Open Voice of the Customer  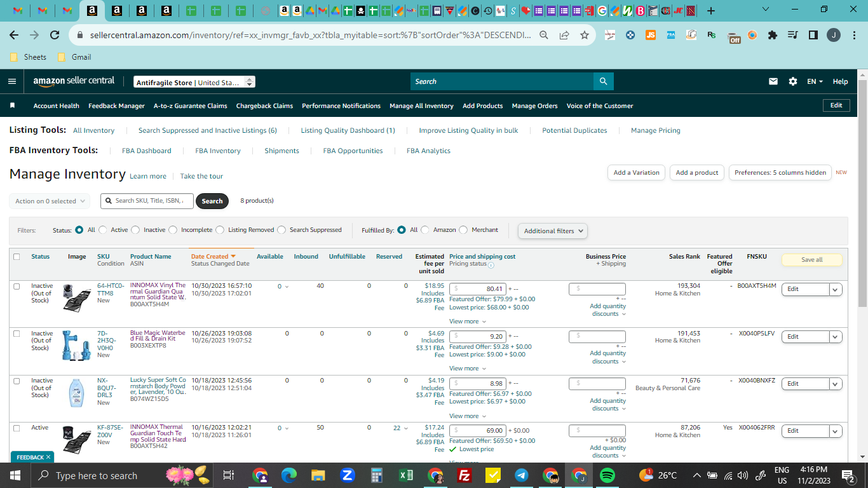click(600, 105)
